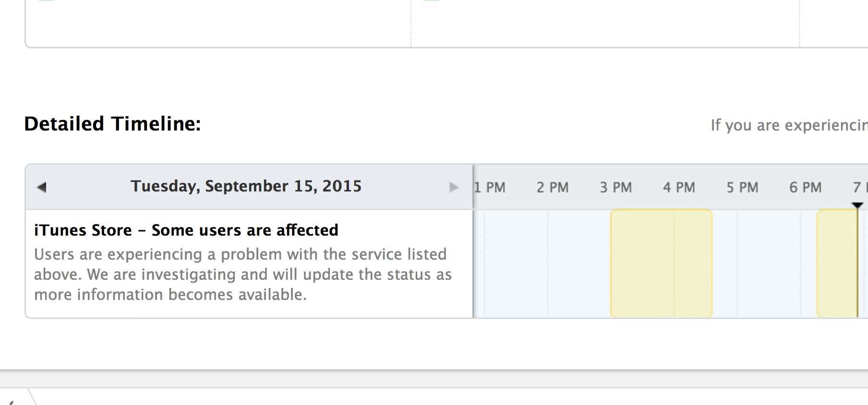Click the 6 PM timeline hour label
Viewport: 868px width, 405px height.
[x=806, y=187]
